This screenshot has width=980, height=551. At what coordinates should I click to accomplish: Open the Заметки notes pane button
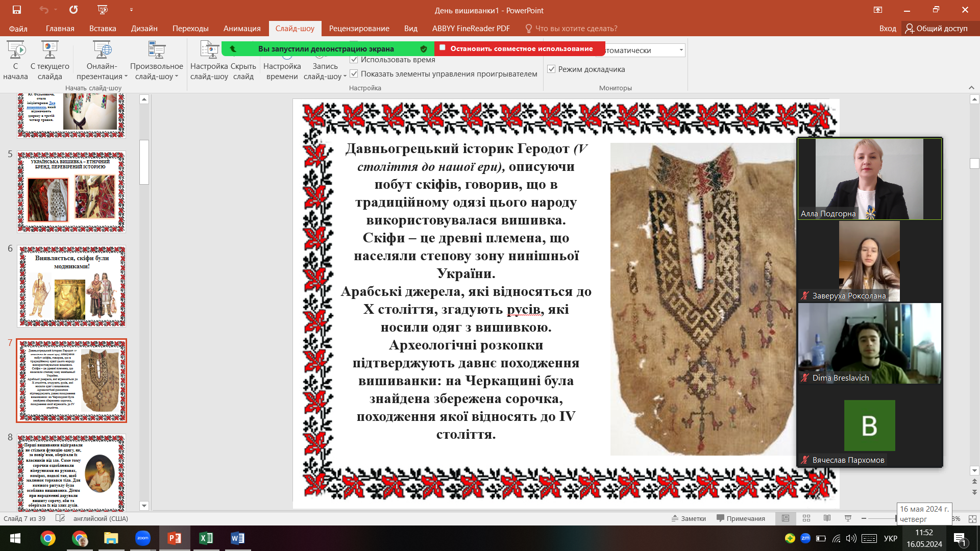coord(689,518)
